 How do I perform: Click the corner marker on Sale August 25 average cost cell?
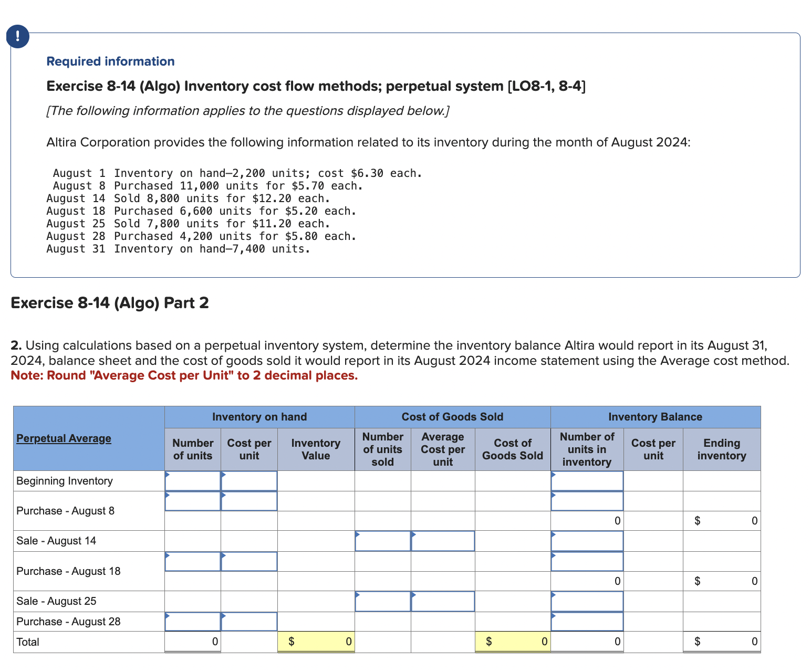point(413,594)
